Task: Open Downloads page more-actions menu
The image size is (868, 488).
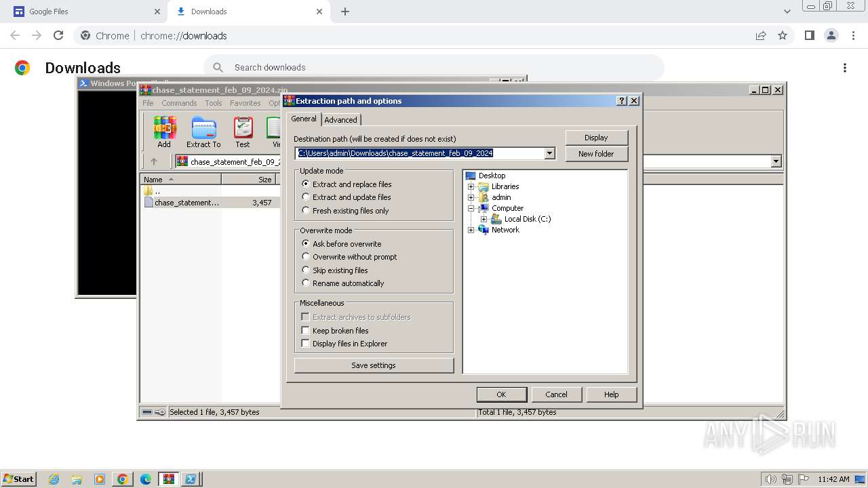Action: [845, 68]
